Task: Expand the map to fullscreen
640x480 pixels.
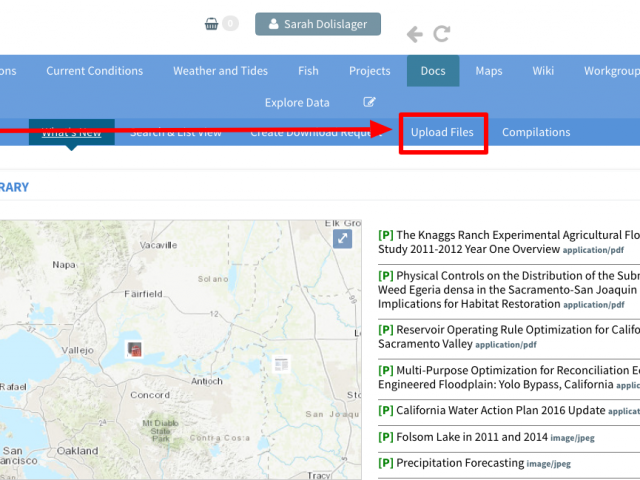Action: pyautogui.click(x=342, y=238)
